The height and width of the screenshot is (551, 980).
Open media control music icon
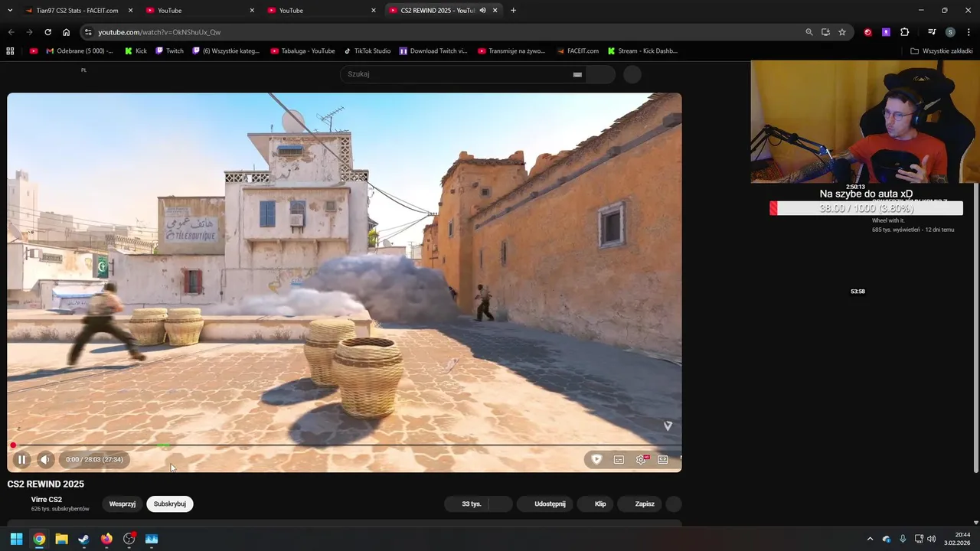click(932, 32)
